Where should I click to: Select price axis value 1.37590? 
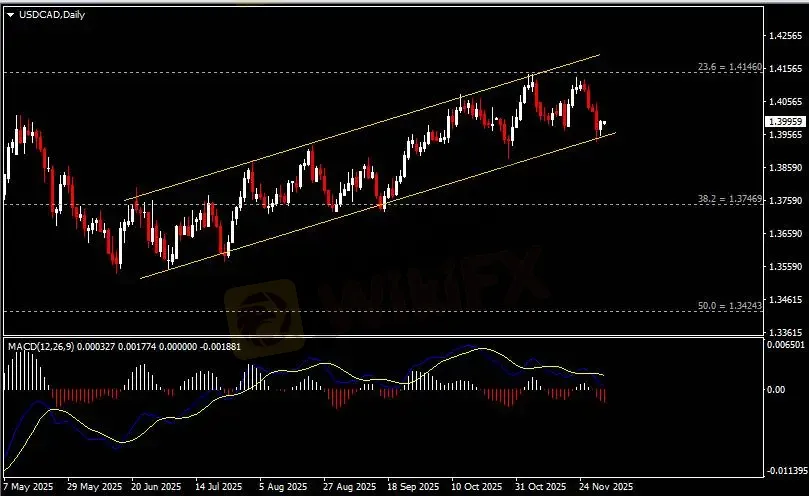(785, 201)
